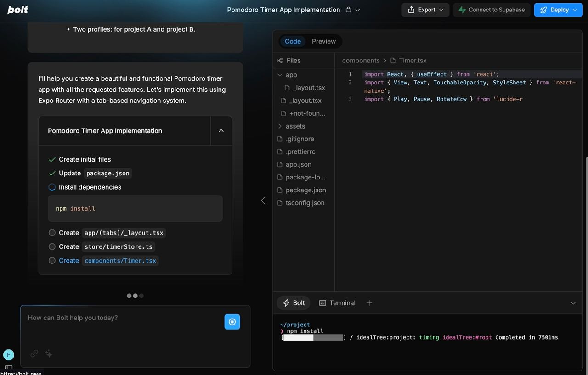Image resolution: width=588 pixels, height=375 pixels.
Task: Click the Files tree icon
Action: tap(280, 61)
